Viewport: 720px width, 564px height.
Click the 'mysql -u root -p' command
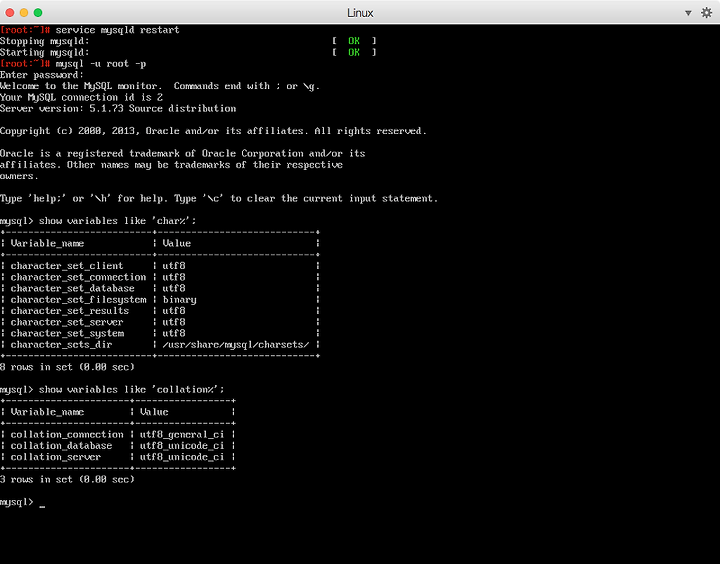[x=101, y=63]
